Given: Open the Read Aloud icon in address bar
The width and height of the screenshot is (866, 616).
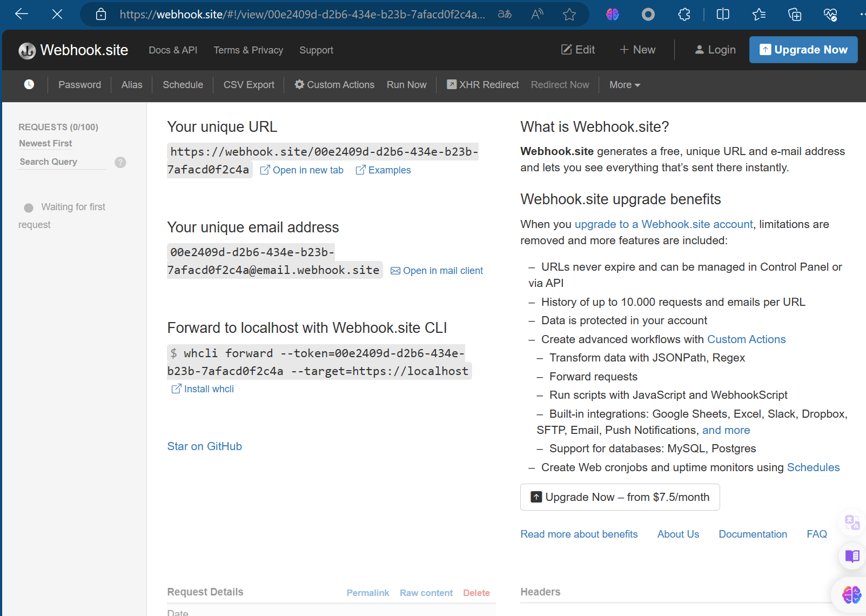Looking at the screenshot, I should coord(536,15).
